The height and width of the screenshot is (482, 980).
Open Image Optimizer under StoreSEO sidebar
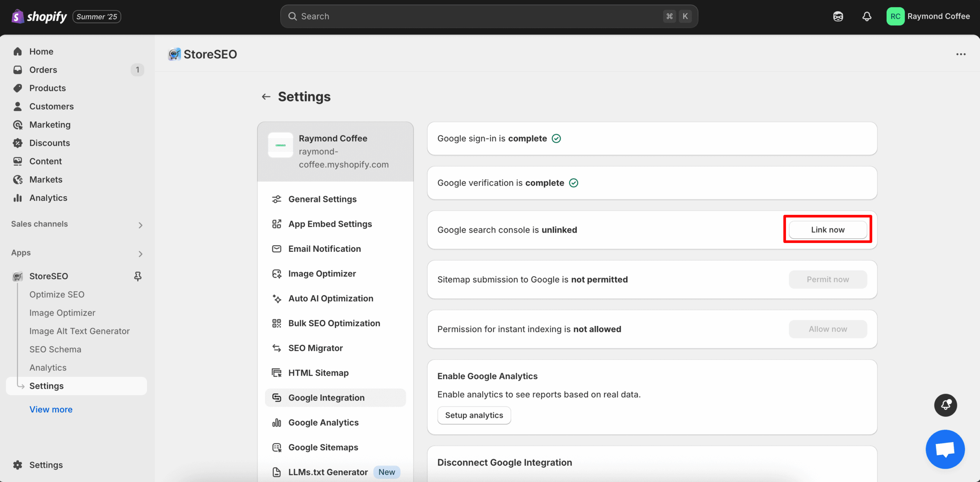pos(62,313)
